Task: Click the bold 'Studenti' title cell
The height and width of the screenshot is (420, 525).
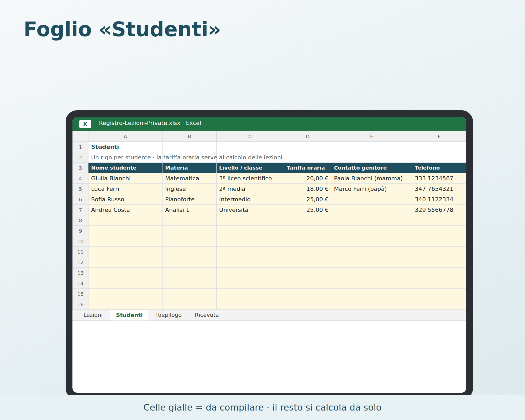Action: point(125,147)
